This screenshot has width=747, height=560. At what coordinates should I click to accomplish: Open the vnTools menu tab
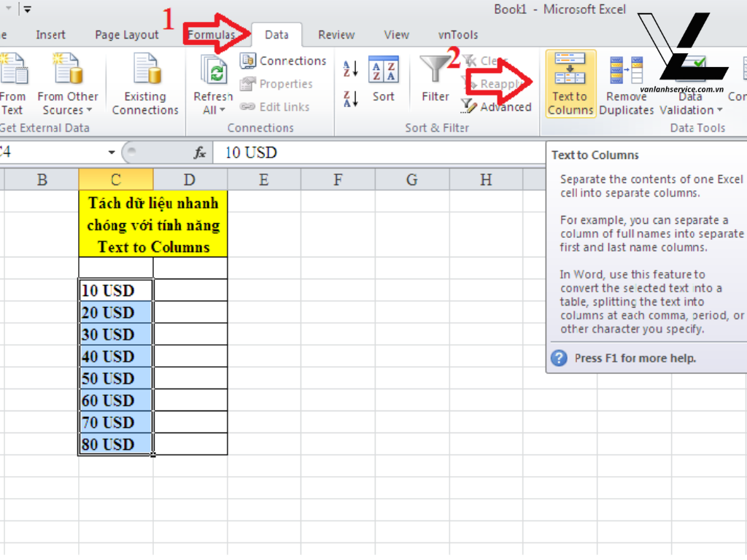point(457,34)
